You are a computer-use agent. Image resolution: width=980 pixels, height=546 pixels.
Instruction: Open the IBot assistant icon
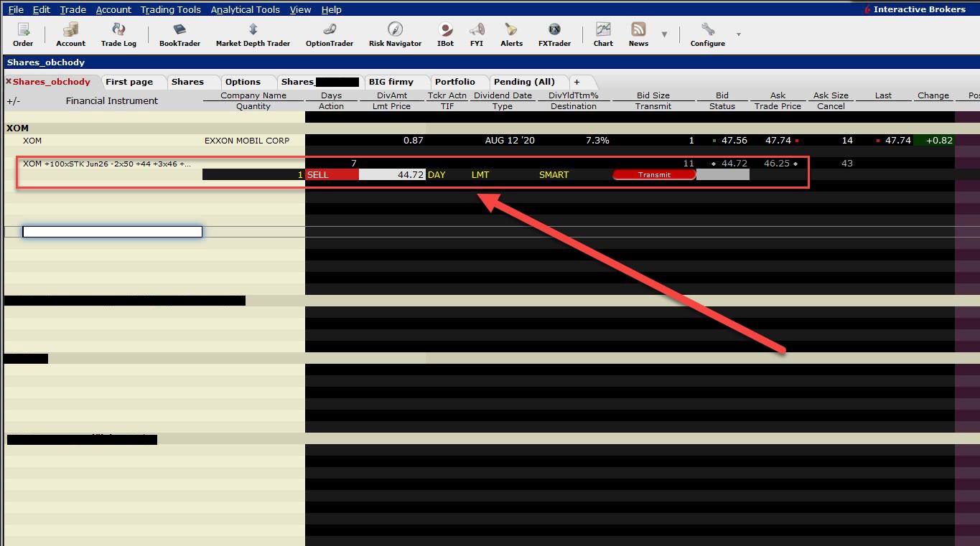[445, 30]
